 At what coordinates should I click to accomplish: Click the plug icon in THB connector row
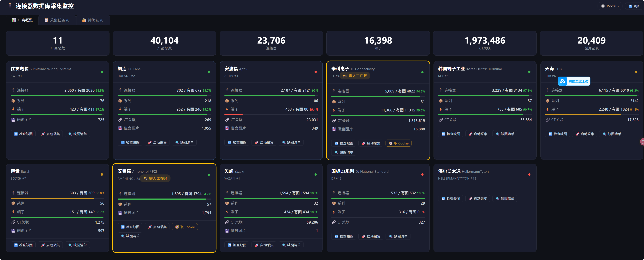[x=548, y=90]
